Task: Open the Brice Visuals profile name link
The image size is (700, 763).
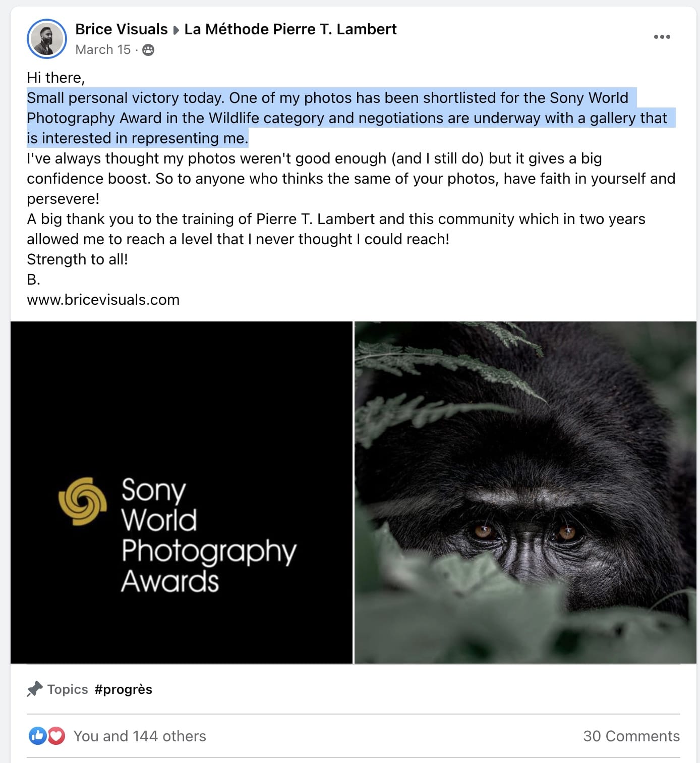Action: click(x=122, y=29)
